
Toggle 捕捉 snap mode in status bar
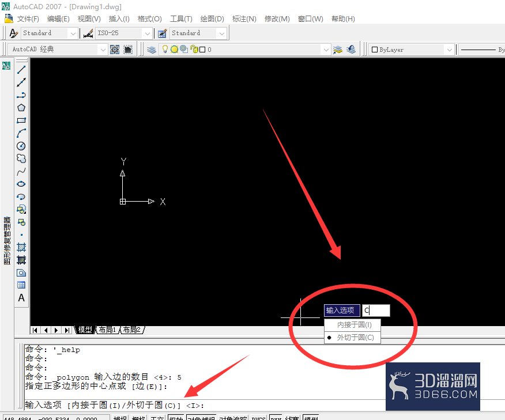coord(120,418)
